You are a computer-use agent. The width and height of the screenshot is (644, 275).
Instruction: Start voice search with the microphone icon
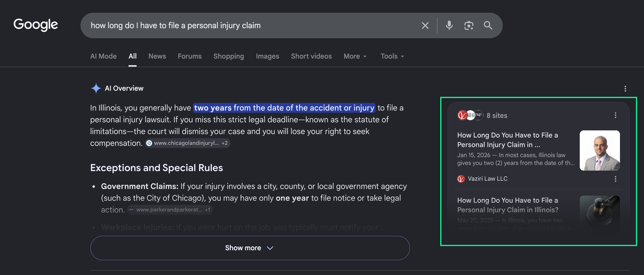coord(449,25)
